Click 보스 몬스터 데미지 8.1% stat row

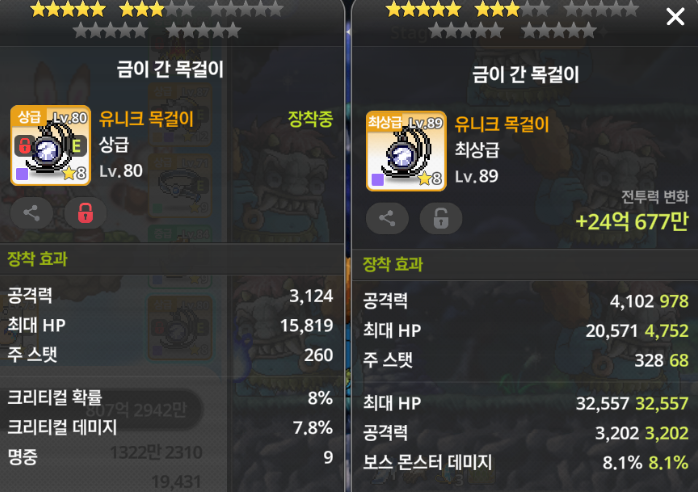(x=525, y=463)
